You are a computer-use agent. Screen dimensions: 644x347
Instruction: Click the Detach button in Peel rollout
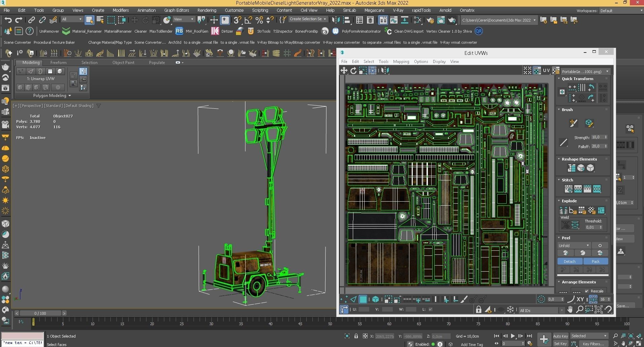[x=570, y=262]
